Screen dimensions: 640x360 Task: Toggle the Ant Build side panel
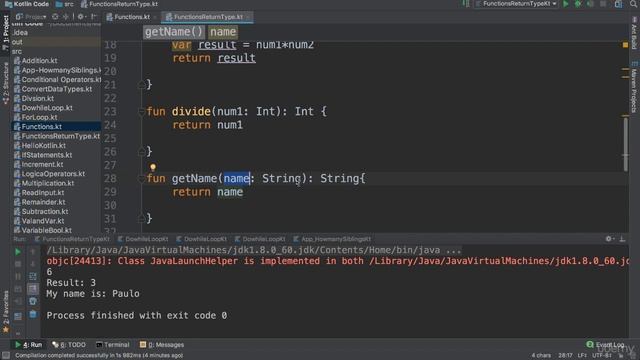click(634, 33)
